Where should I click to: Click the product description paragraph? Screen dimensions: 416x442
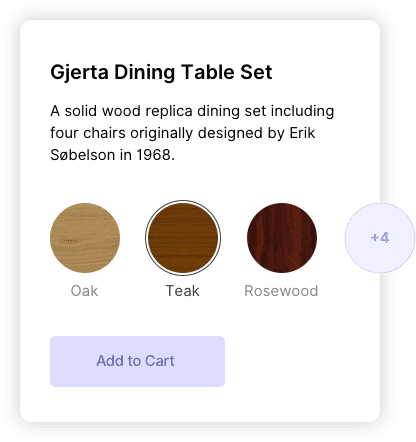point(192,133)
